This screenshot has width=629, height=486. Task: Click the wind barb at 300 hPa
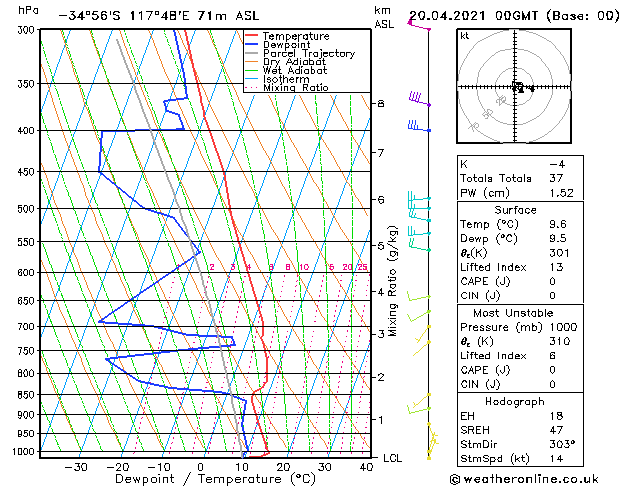[419, 26]
